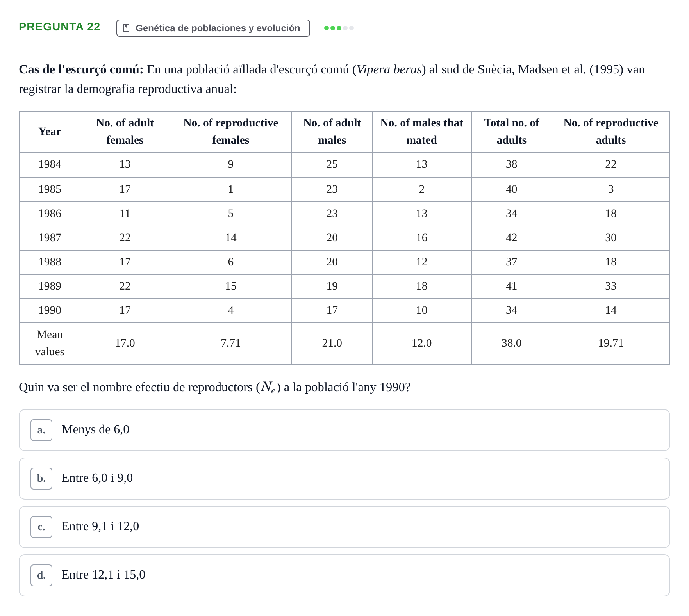Click the 1987 year cell

[50, 238]
